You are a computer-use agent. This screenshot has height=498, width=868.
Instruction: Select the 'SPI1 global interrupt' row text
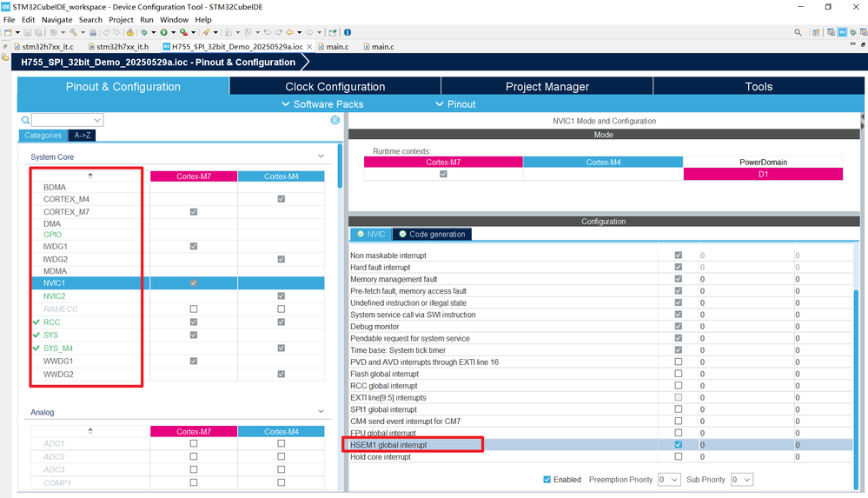pos(383,409)
